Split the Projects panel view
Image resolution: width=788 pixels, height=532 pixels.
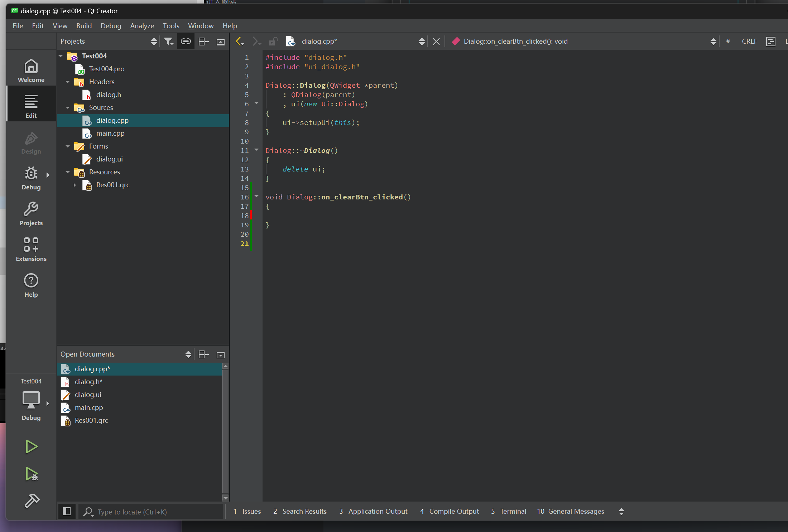(x=203, y=42)
